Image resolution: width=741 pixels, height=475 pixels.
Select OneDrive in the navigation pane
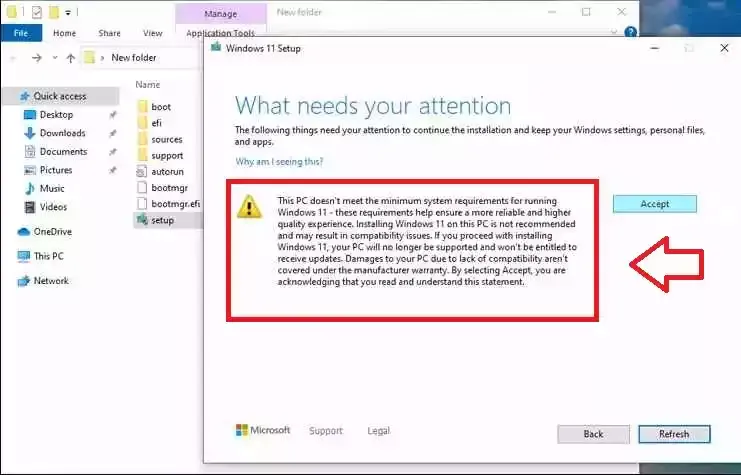(52, 232)
